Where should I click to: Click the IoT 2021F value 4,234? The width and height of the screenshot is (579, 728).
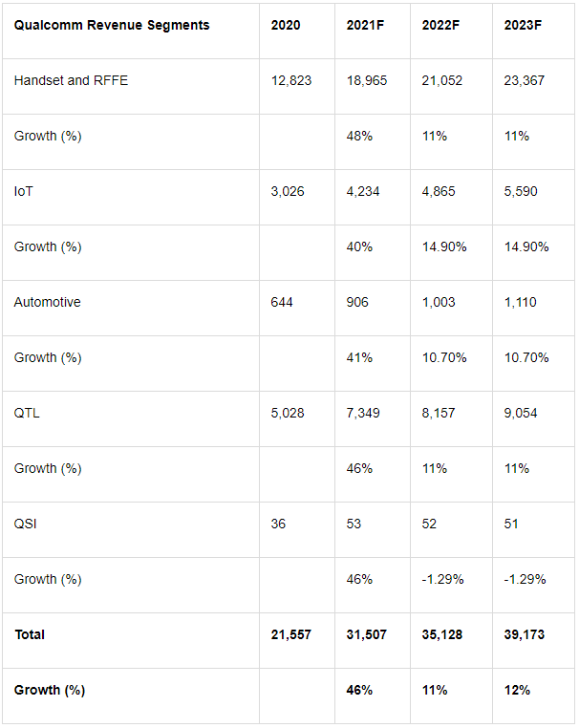click(x=363, y=191)
